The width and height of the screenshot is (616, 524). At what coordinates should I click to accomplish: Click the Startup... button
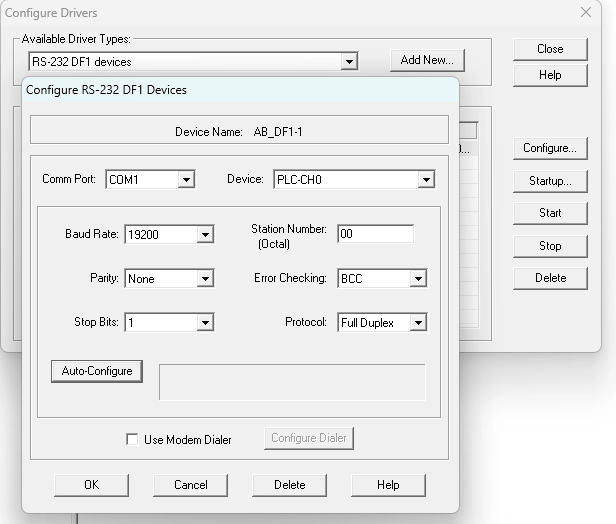coord(550,181)
